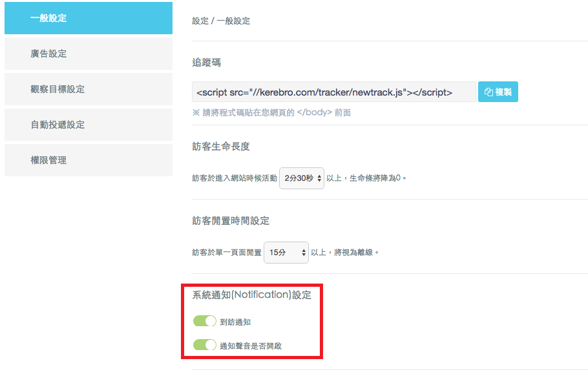
Task: Turn off the 通知聲音是否開啟 toggle
Action: click(x=205, y=345)
